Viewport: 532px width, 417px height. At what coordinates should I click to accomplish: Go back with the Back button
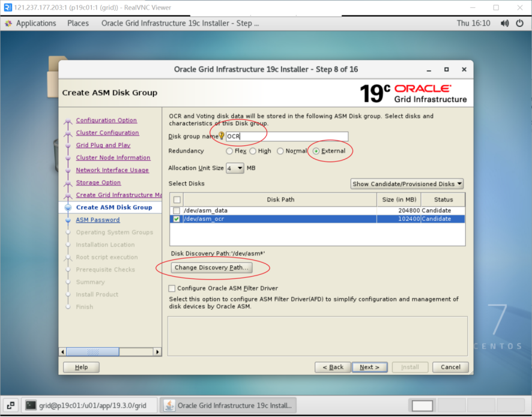333,367
